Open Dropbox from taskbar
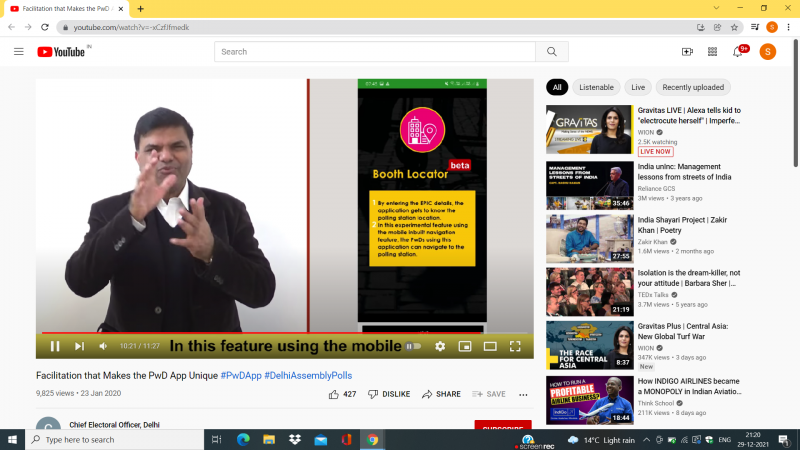The height and width of the screenshot is (450, 800). (x=295, y=439)
